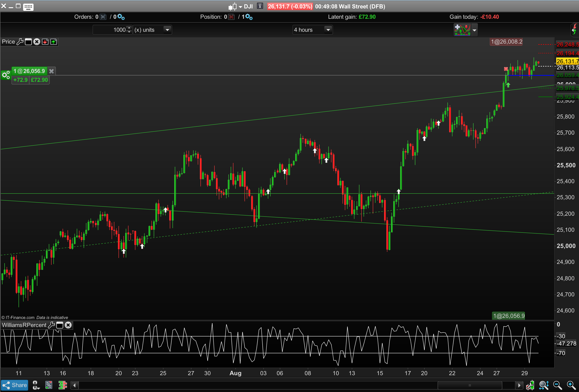The width and height of the screenshot is (579, 392).
Task: Click the Share button
Action: (x=14, y=385)
